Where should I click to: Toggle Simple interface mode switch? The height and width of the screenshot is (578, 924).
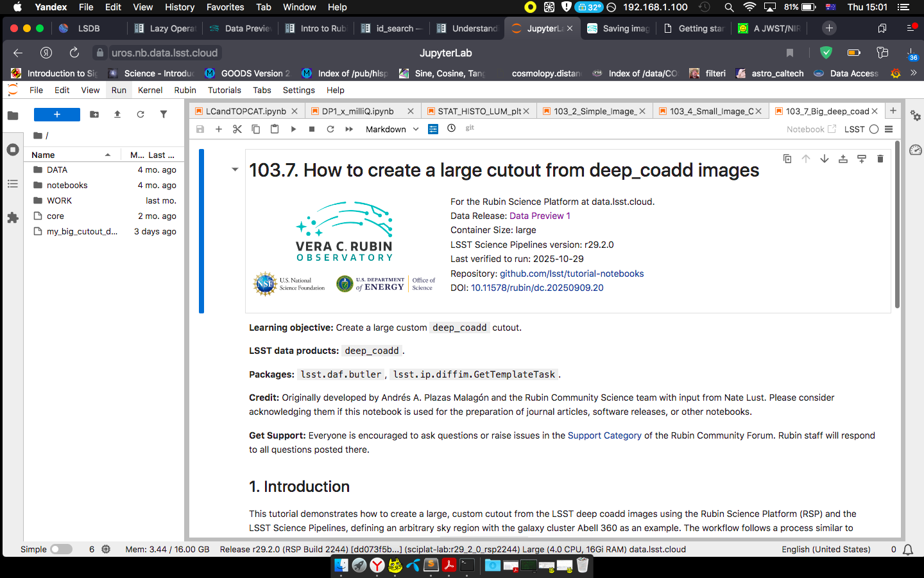click(x=62, y=549)
